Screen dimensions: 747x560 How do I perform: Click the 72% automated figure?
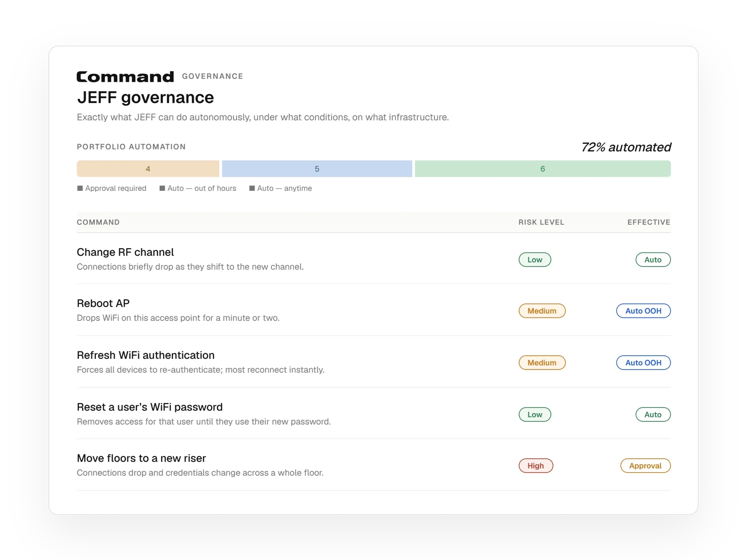626,147
